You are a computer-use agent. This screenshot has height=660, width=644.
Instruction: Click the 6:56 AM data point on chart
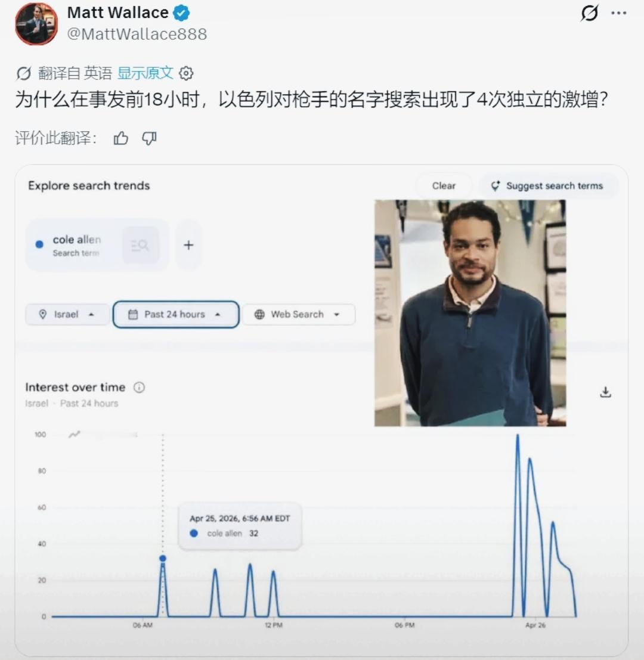(163, 558)
